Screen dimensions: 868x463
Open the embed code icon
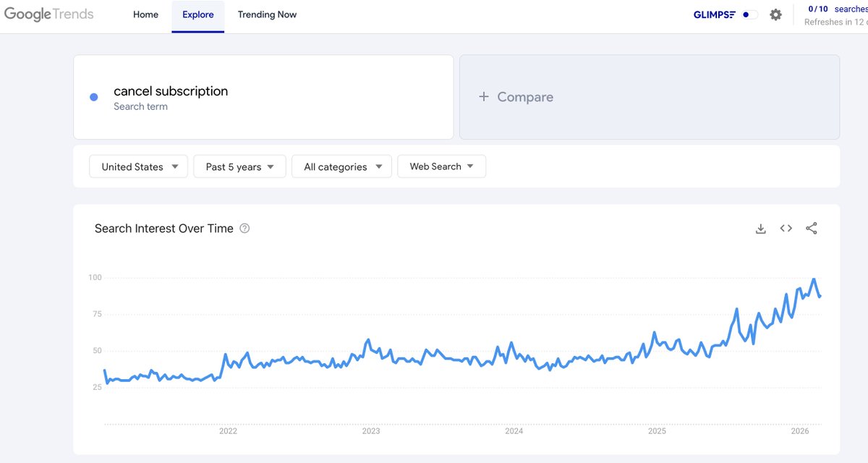point(786,229)
